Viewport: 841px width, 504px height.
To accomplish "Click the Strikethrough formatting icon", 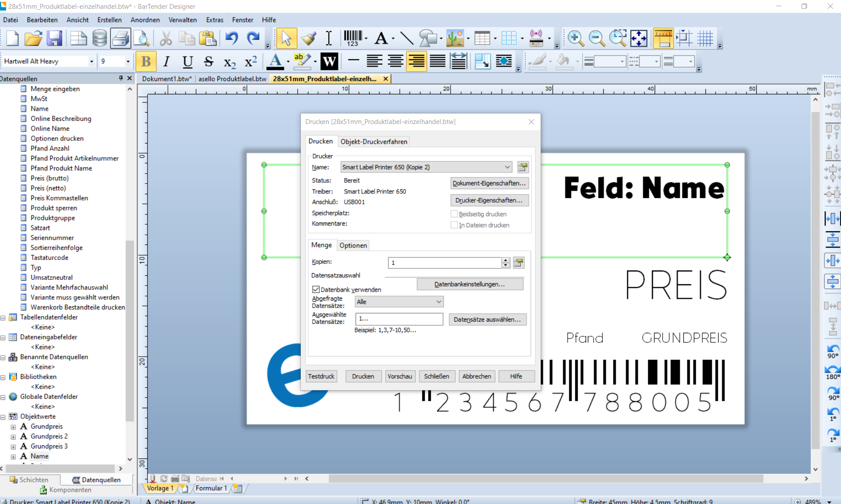I will point(208,61).
